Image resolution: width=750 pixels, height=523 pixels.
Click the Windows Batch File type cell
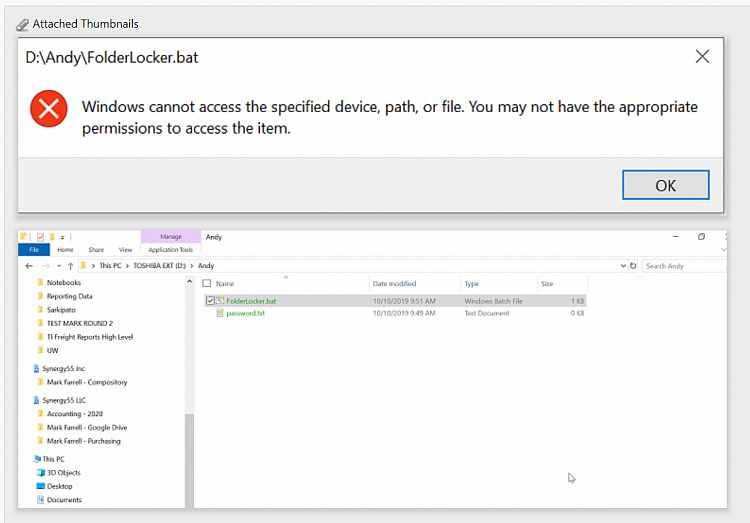tap(493, 301)
